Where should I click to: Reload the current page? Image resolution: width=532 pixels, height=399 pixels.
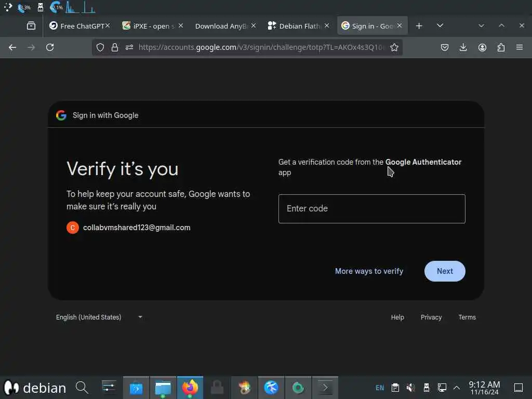50,47
